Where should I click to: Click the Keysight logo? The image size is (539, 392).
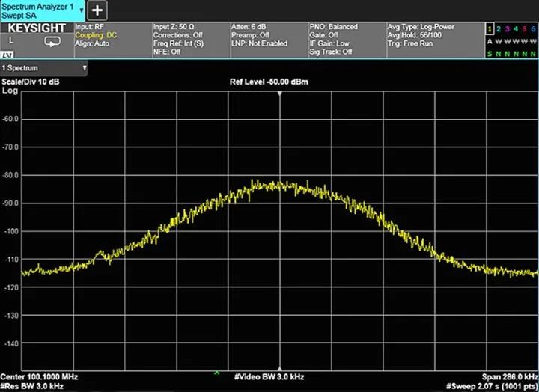pos(37,28)
